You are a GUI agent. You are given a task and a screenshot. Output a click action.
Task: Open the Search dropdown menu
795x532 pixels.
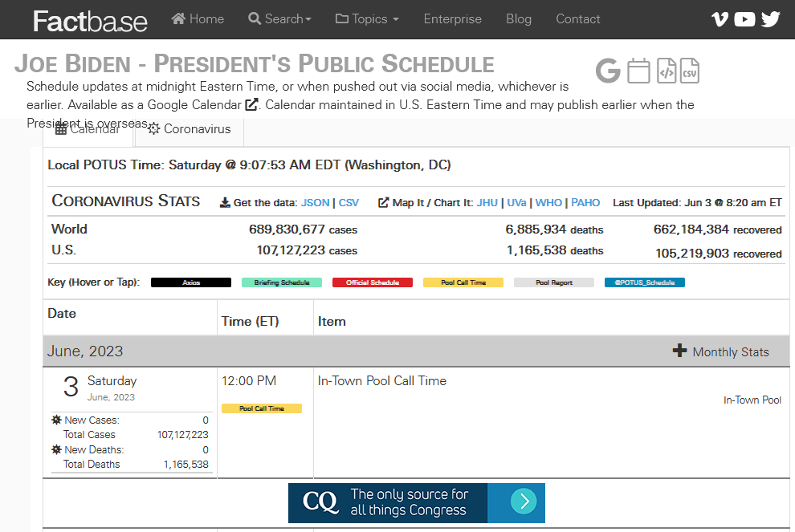[x=280, y=18]
